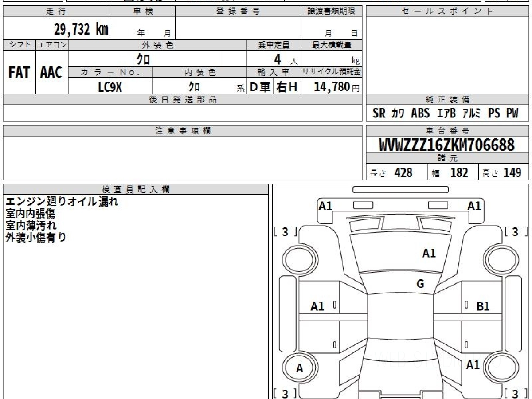Image resolution: width=532 pixels, height=399 pixels.
Task: Click the シフト header cell
Action: coord(19,45)
